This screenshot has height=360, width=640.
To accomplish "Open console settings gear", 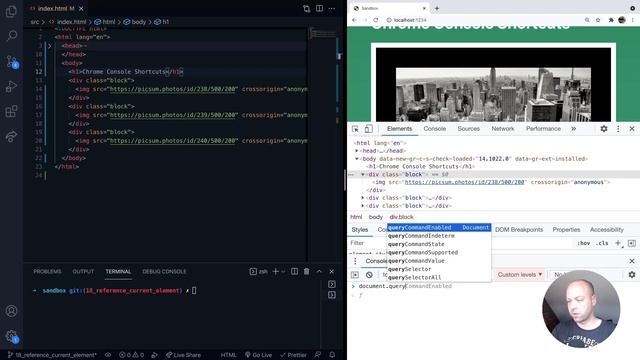I will 632,275.
